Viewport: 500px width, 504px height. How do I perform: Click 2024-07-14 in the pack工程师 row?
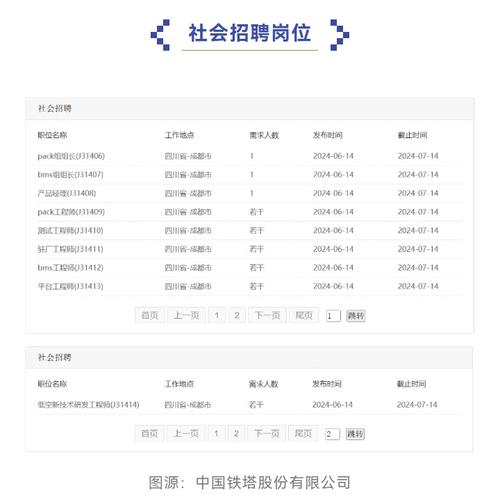click(x=418, y=212)
